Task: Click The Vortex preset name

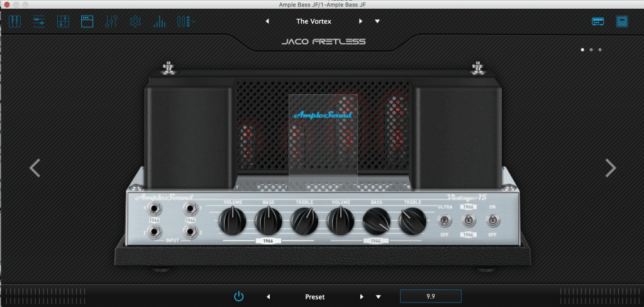Action: 314,21
